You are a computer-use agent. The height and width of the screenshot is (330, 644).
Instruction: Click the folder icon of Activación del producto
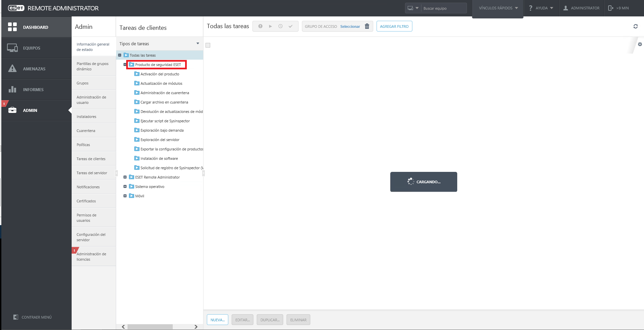pos(137,74)
